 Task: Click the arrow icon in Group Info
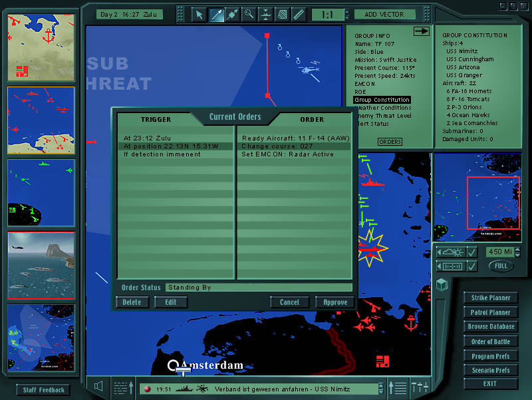(422, 31)
